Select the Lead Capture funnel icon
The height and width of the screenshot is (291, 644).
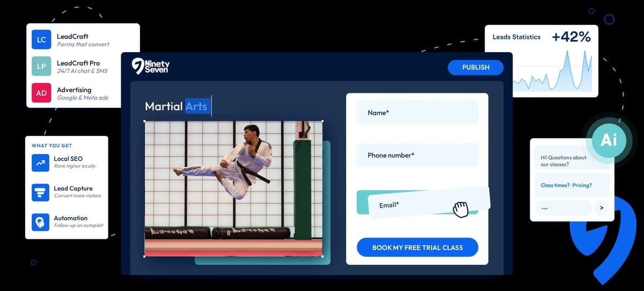pos(41,192)
